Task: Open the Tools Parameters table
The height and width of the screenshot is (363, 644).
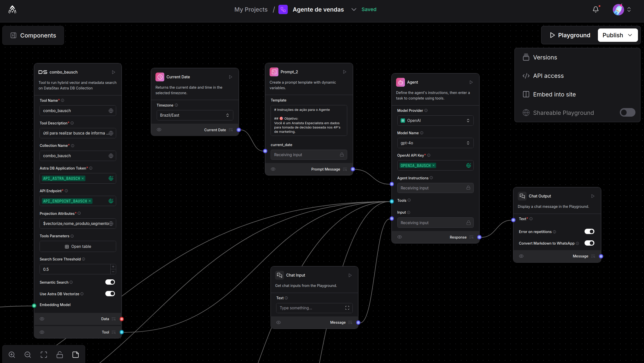Action: 78,246
